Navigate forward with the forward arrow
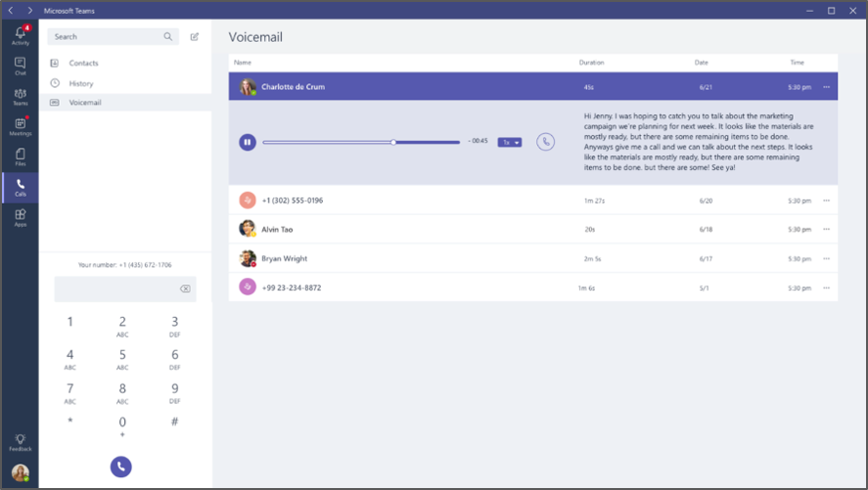This screenshot has height=490, width=868. (x=30, y=11)
